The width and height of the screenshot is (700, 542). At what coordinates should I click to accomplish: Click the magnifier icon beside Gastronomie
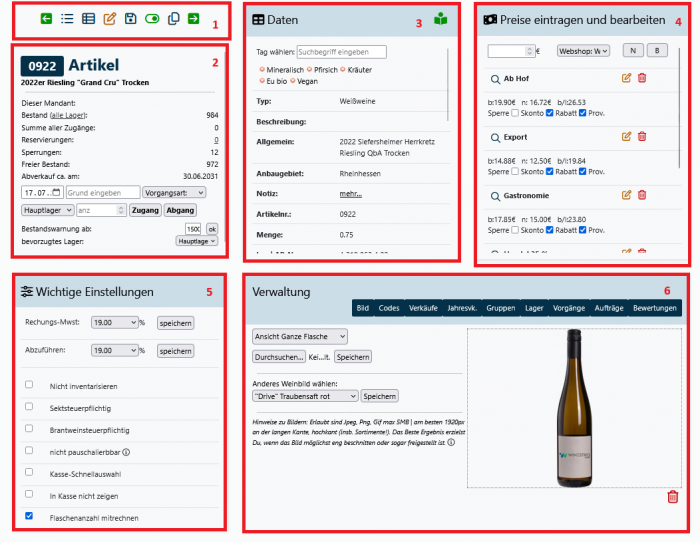(x=494, y=195)
